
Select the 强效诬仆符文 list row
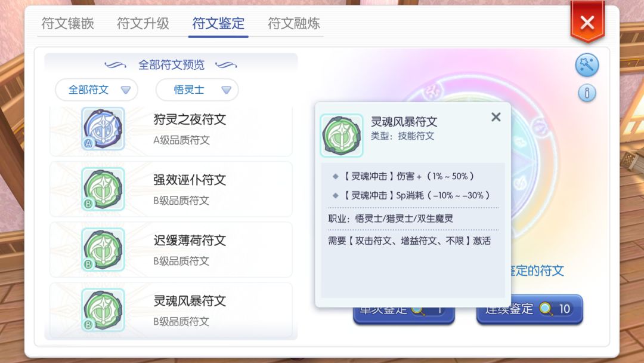pyautogui.click(x=203, y=189)
